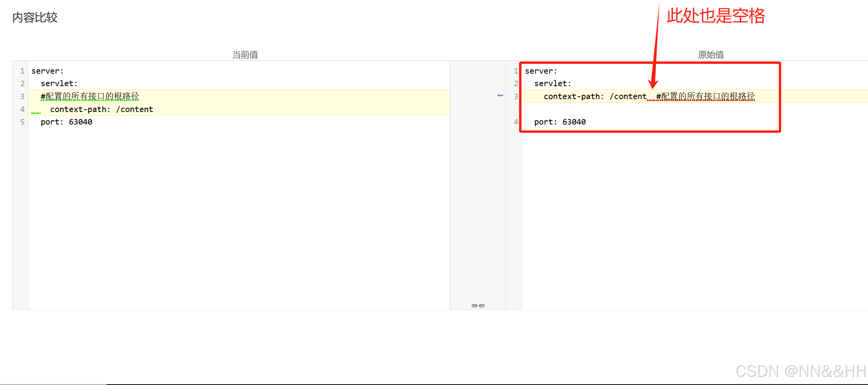The width and height of the screenshot is (868, 385).
Task: Click the comment line #配置的所有接口的根路径 in the left pane
Action: click(90, 96)
